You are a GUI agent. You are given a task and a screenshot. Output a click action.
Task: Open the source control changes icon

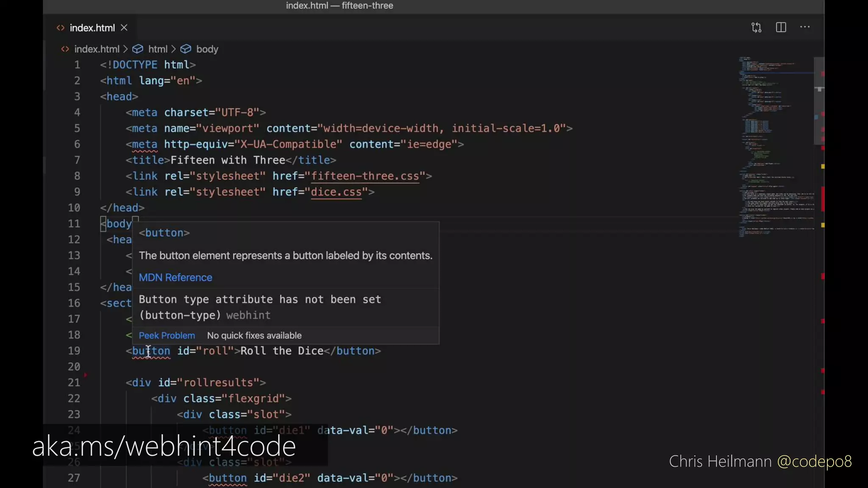(757, 28)
